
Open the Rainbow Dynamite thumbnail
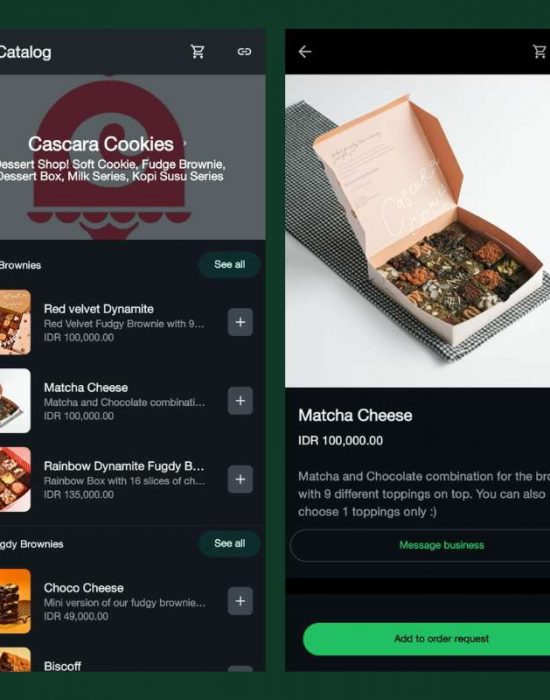[15, 479]
